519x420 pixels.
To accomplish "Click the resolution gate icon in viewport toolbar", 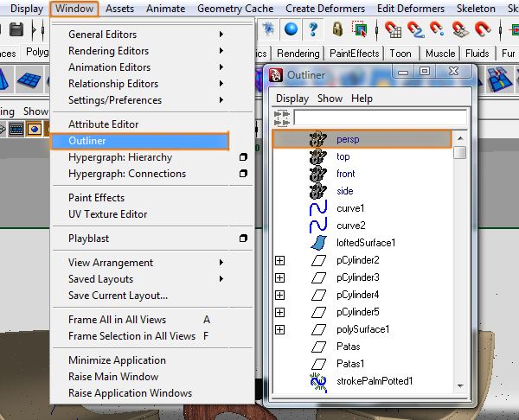I will coord(35,130).
